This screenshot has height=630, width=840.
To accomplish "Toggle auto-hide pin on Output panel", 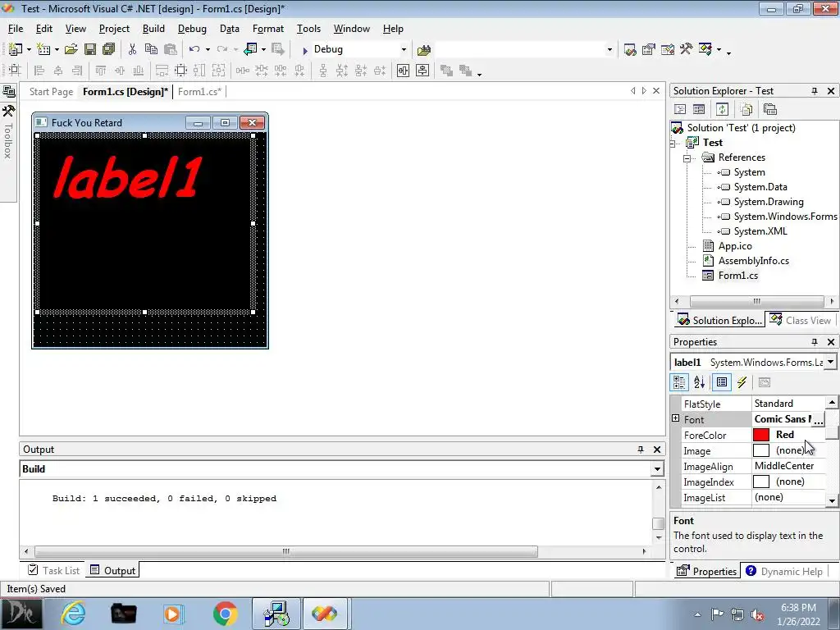I will [x=640, y=450].
